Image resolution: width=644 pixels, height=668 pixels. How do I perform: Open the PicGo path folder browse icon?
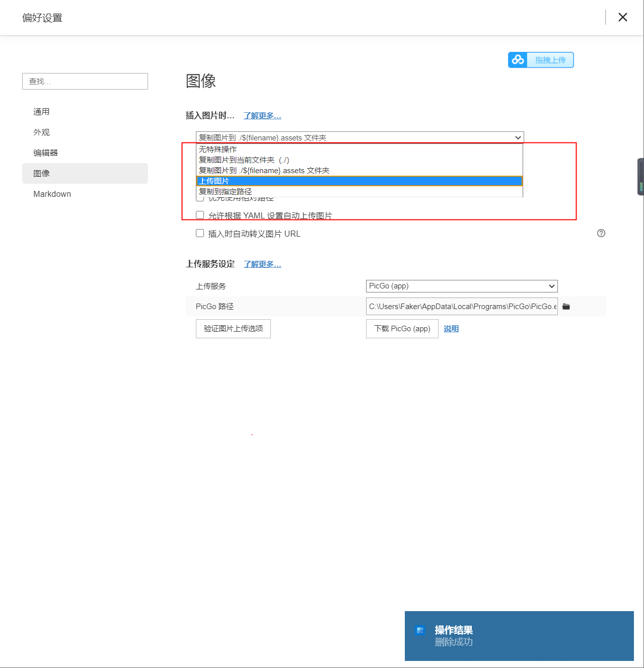[x=566, y=307]
